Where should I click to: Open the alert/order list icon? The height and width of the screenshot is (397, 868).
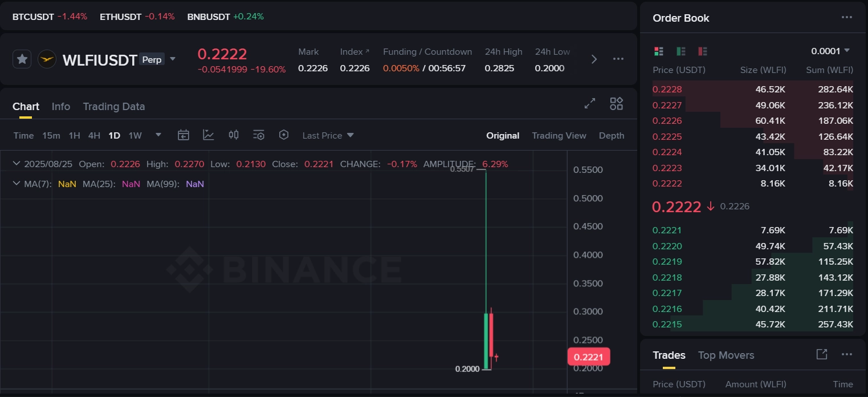pos(258,135)
